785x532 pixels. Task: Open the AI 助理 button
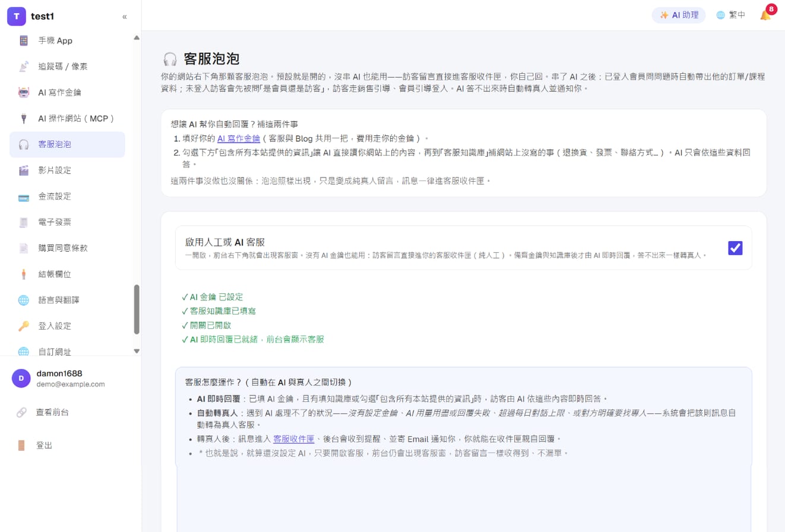(679, 15)
